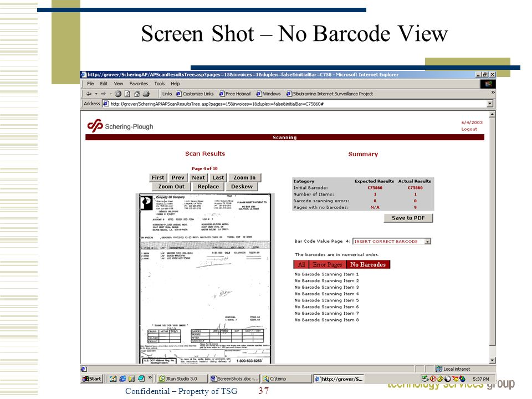Viewport: 532px width, 399px height.
Task: Click the Print icon in toolbar
Action: (x=146, y=94)
